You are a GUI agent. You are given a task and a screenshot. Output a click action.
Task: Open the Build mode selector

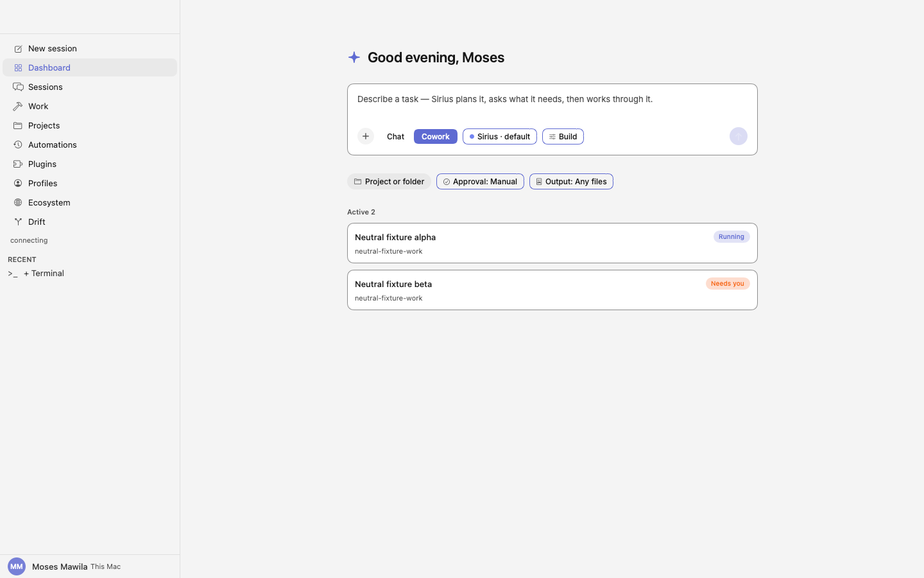[x=563, y=136]
